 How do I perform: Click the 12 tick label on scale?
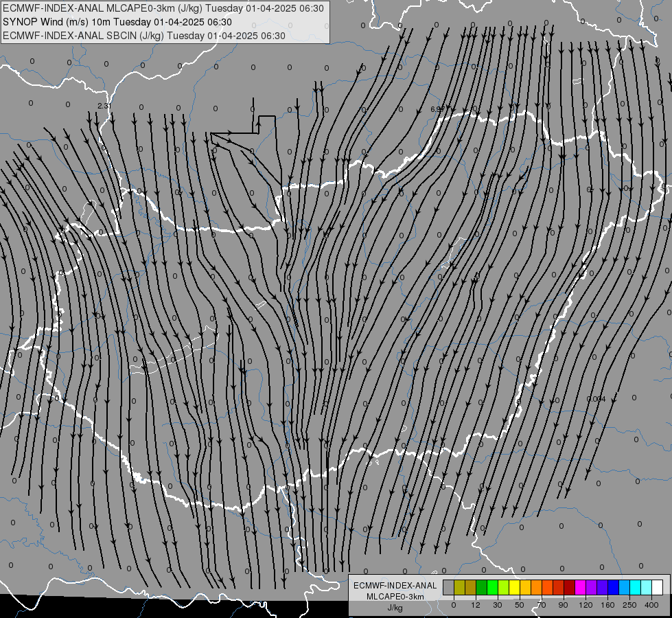click(476, 605)
